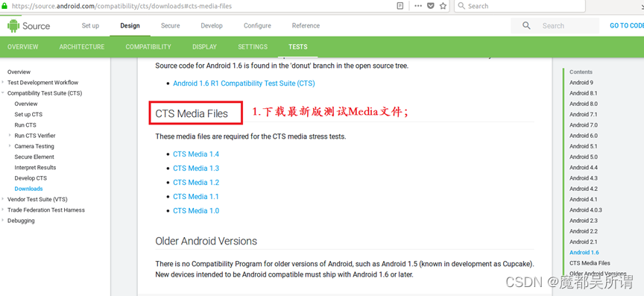The height and width of the screenshot is (296, 644).
Task: Jump to Android 9 in contents
Action: pyautogui.click(x=581, y=82)
